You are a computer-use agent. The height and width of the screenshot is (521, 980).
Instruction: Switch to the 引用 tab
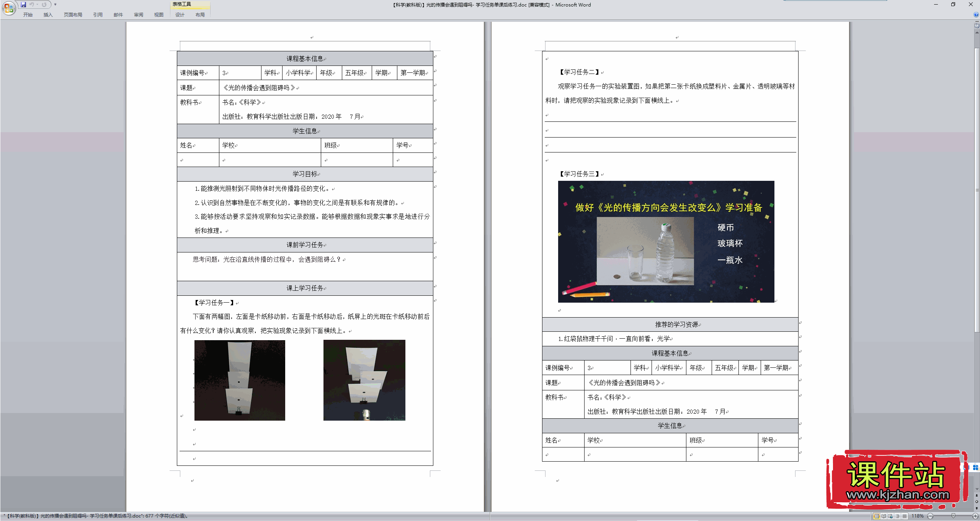(98, 15)
